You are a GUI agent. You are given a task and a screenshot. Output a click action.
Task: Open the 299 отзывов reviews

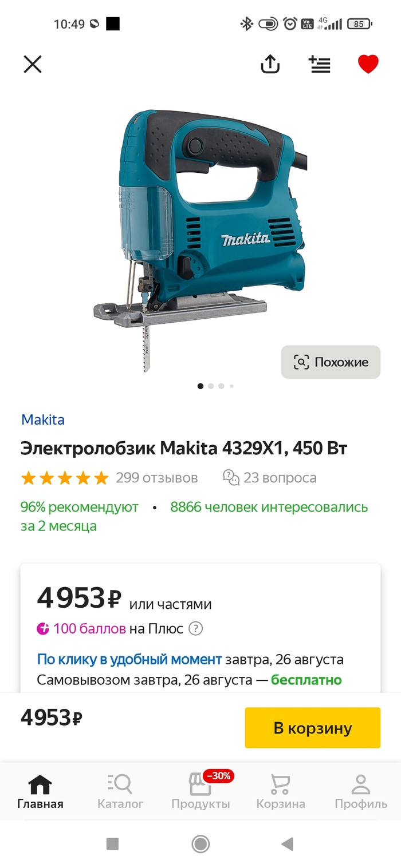pyautogui.click(x=156, y=478)
